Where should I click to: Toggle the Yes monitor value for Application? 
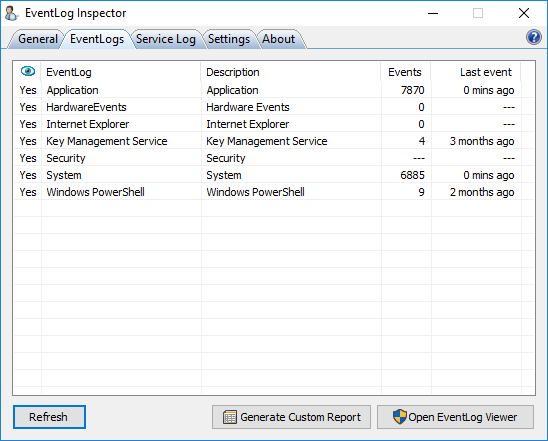coord(28,90)
